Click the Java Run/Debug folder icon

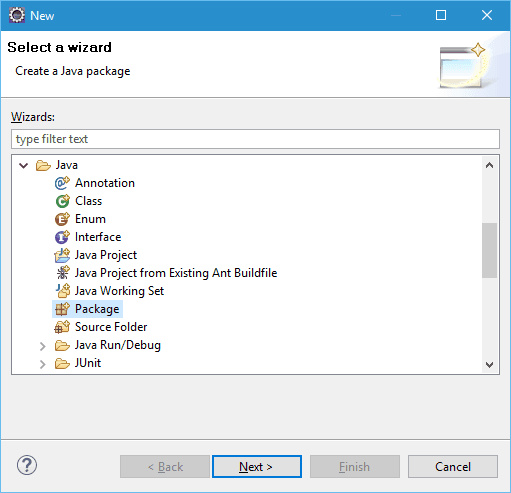click(x=62, y=345)
